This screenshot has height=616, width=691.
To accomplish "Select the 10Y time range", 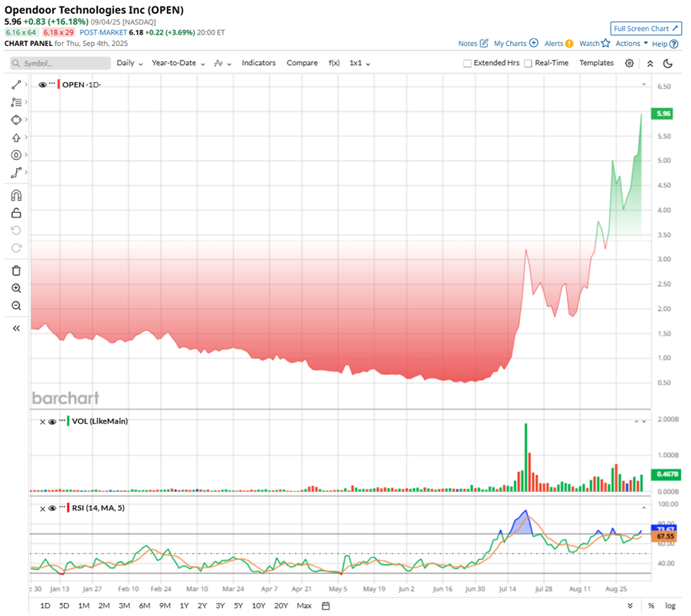I will point(259,606).
